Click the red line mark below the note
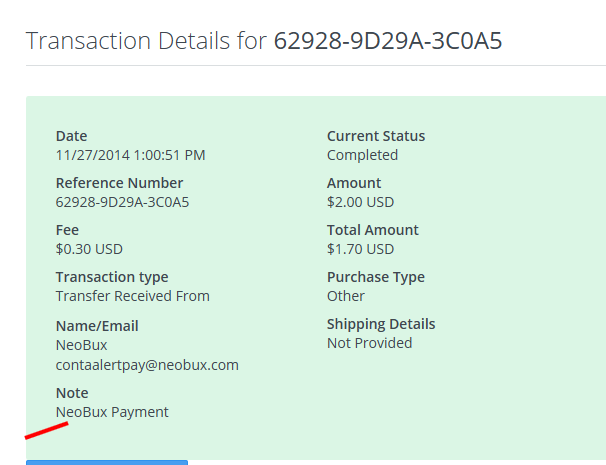 [x=46, y=431]
